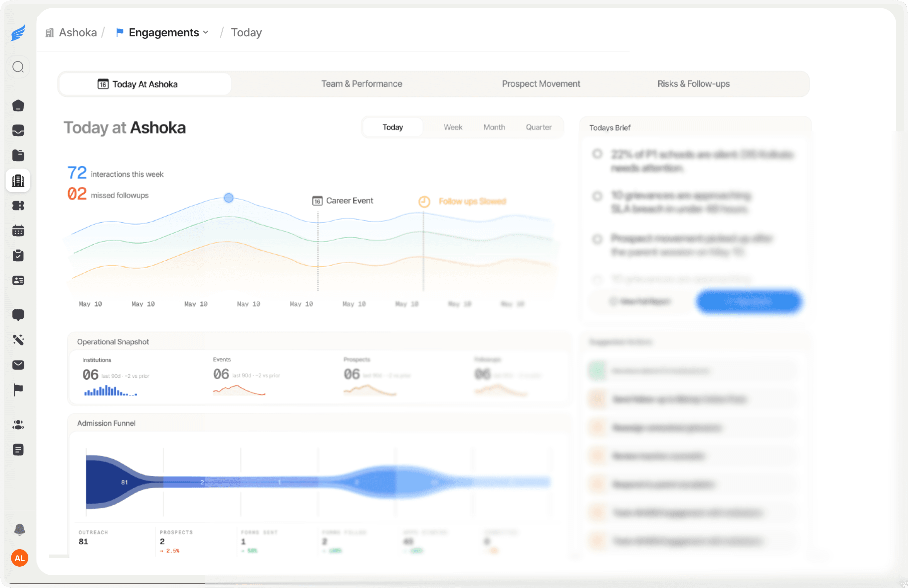
Task: Click the blue flag icon beside Engagements
Action: (x=120, y=32)
